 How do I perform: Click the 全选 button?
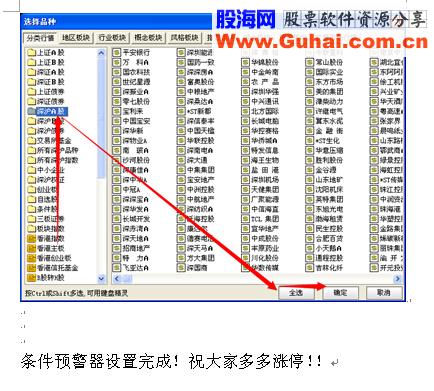[295, 293]
